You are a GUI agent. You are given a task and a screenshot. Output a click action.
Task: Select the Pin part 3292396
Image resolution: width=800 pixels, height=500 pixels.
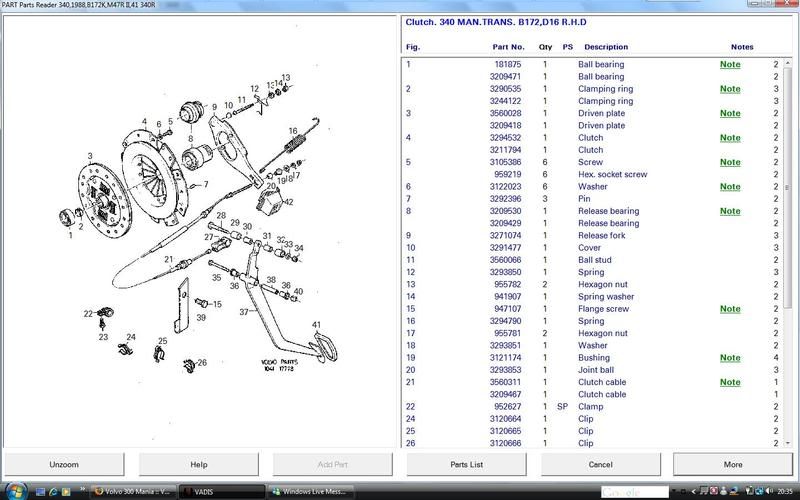(592, 199)
